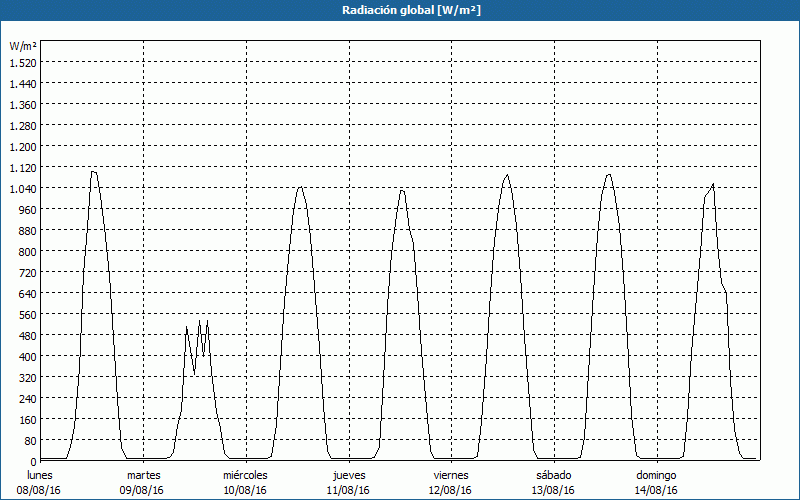Click the peak of Monday's radiation curve

coord(94,172)
